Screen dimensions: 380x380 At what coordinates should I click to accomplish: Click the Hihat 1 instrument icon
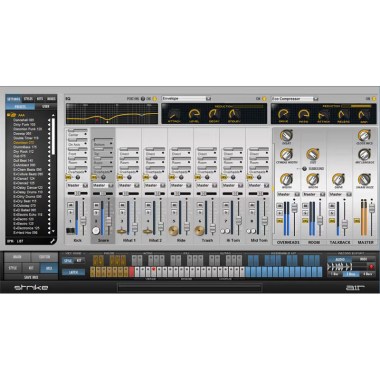122,231
